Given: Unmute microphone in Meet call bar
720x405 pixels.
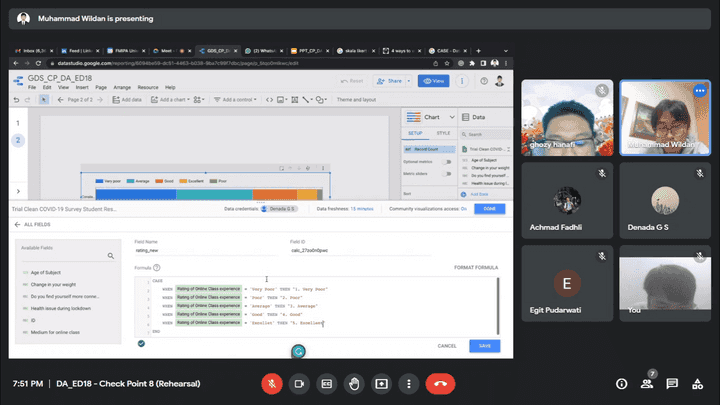Looking at the screenshot, I should tap(271, 383).
